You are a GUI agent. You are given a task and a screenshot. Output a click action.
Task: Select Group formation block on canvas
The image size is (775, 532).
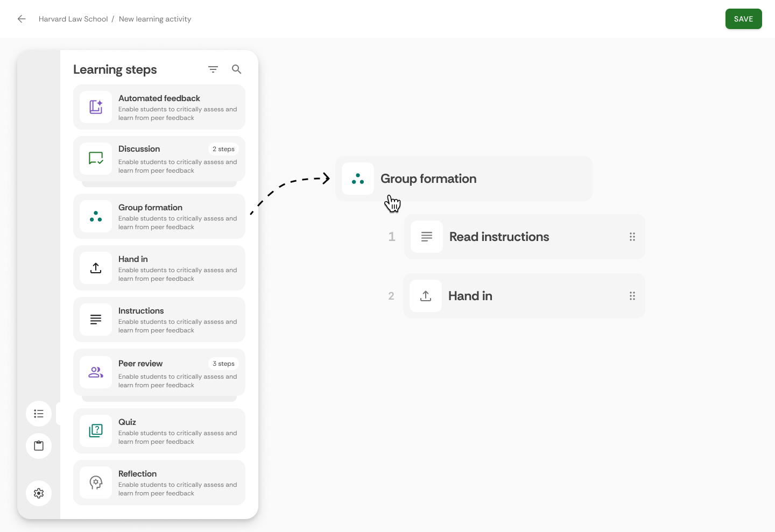pyautogui.click(x=464, y=179)
